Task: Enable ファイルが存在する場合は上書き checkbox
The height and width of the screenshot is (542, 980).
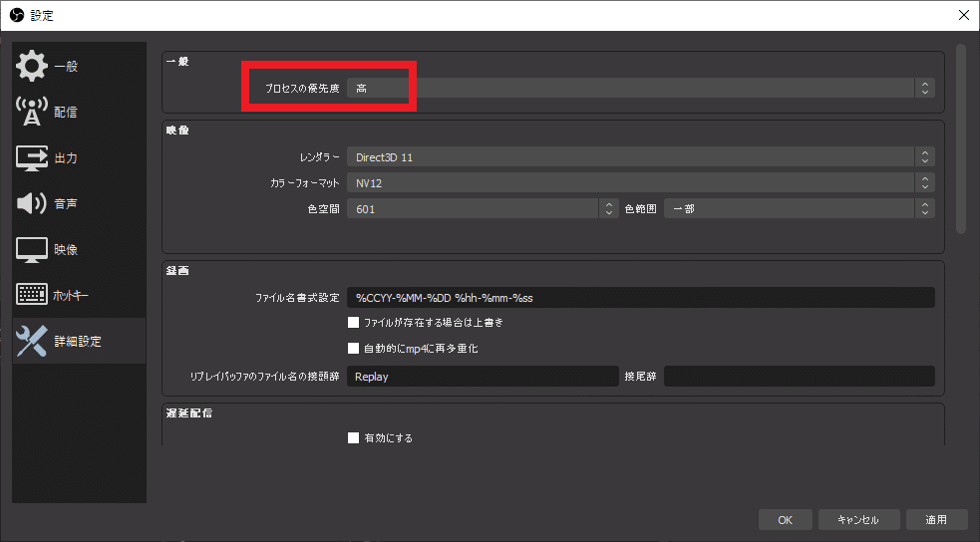Action: [x=353, y=322]
